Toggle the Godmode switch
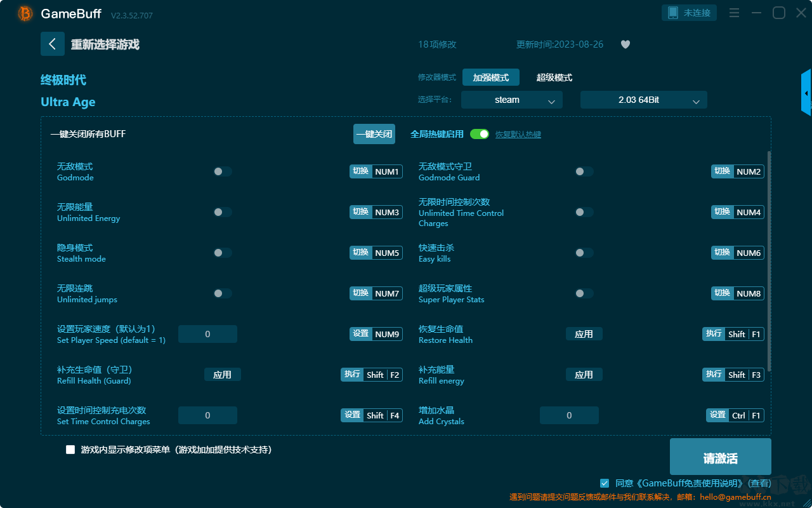Image resolution: width=812 pixels, height=508 pixels. (223, 171)
